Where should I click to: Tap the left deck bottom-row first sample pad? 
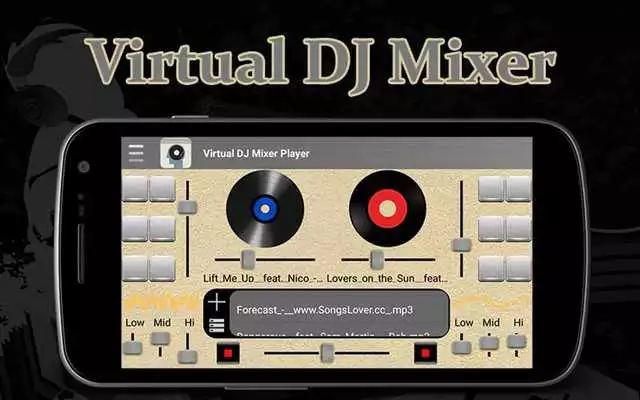135,269
